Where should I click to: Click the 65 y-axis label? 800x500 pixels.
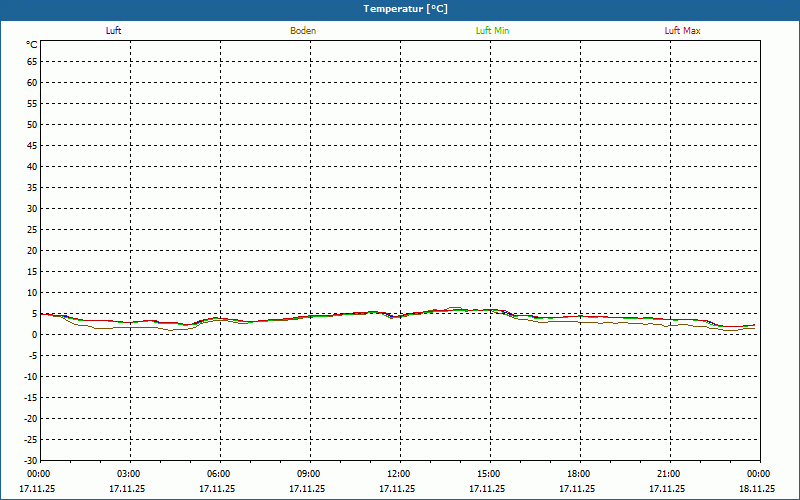coord(32,62)
